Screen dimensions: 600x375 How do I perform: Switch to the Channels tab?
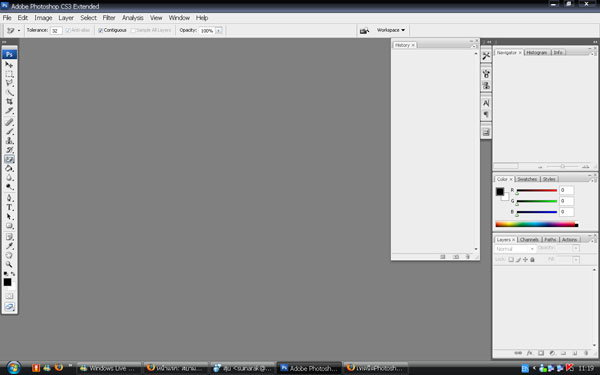[x=529, y=240]
